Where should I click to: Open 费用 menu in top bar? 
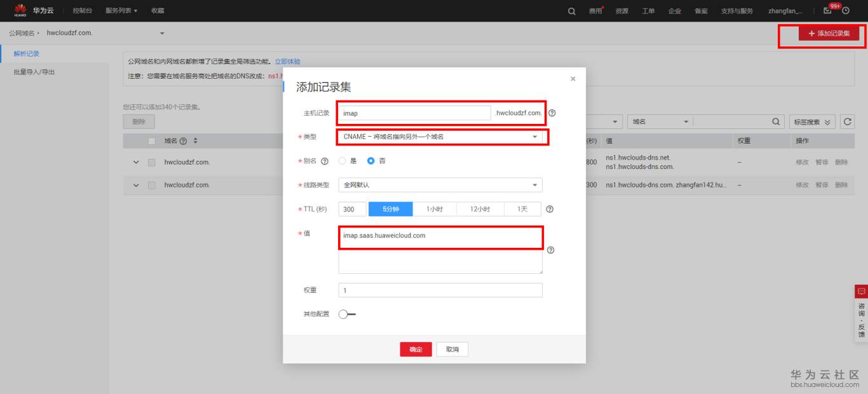pyautogui.click(x=595, y=11)
